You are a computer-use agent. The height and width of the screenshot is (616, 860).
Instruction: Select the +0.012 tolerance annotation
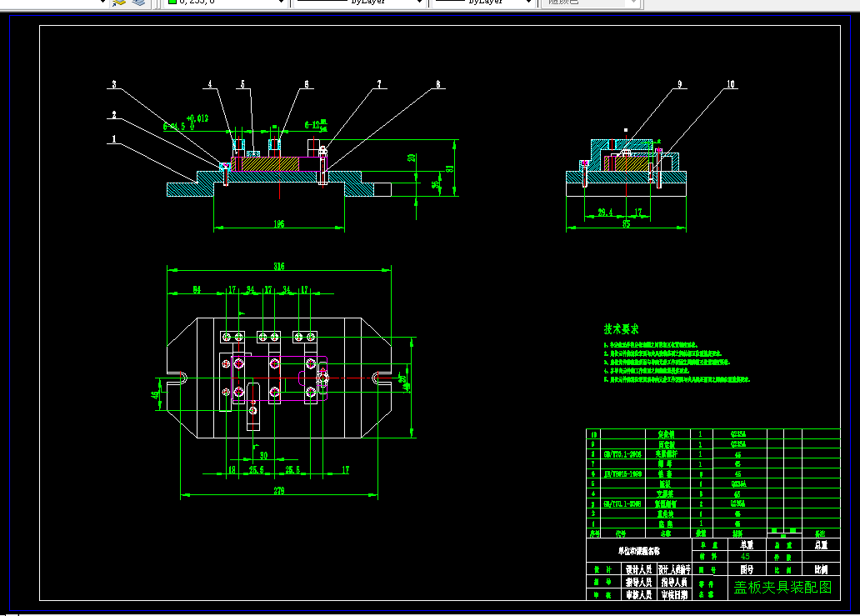tap(197, 118)
